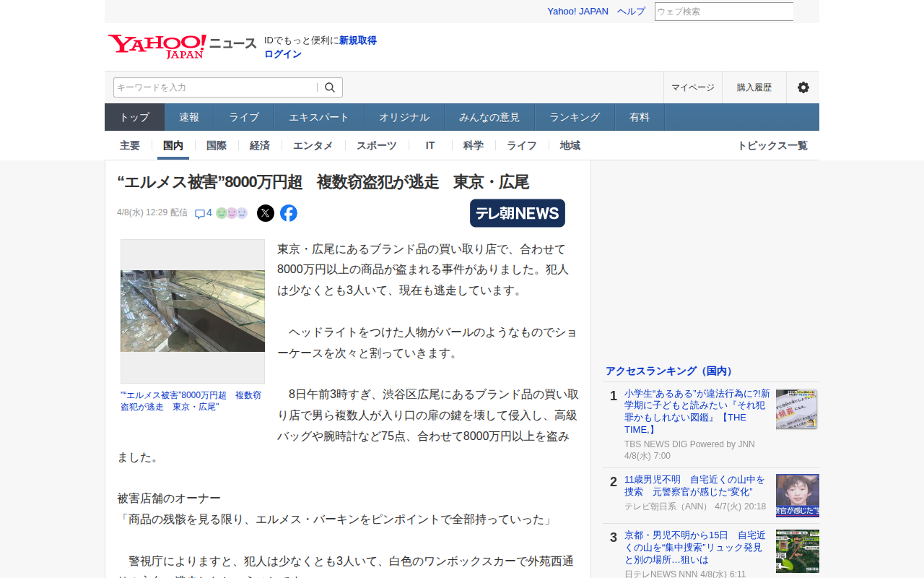
Task: Select the 経済 category
Action: 260,145
